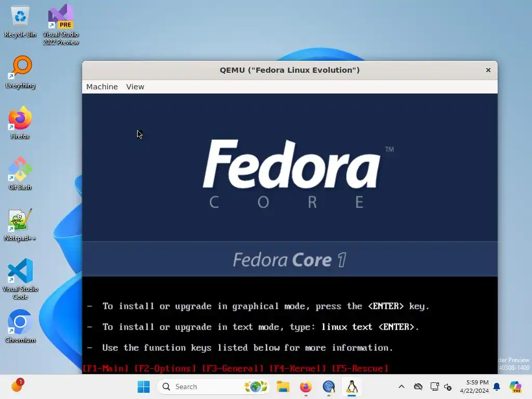The height and width of the screenshot is (399, 532).
Task: Click the F1-Main option in the boot screen
Action: (x=105, y=368)
